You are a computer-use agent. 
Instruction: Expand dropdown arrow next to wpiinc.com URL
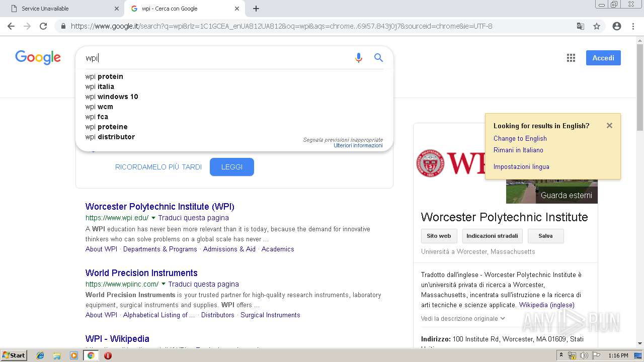163,285
